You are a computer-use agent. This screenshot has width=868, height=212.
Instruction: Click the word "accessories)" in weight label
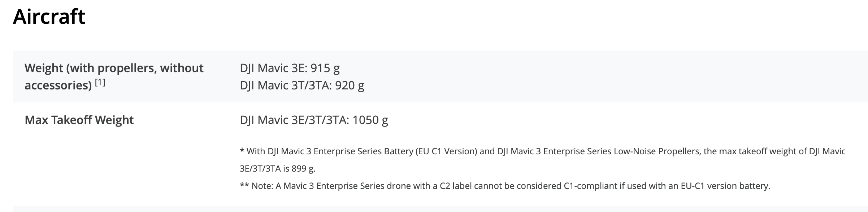tap(58, 85)
